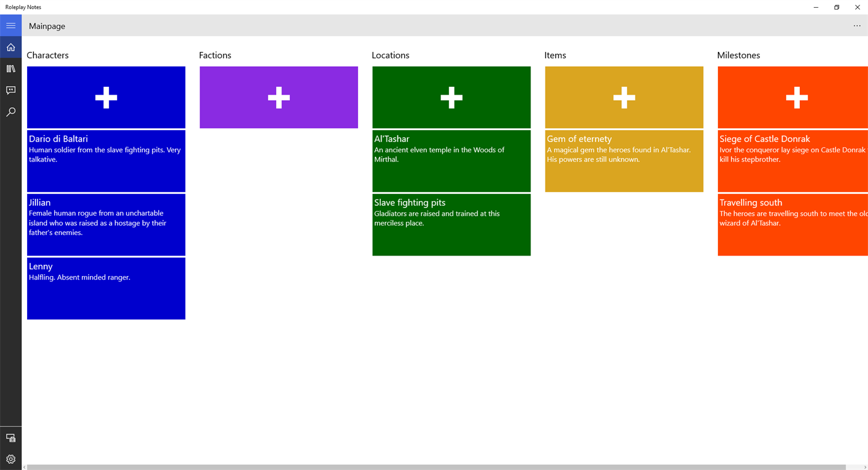The image size is (868, 470).
Task: Open the Dario di Baltari character tile
Action: pyautogui.click(x=106, y=161)
